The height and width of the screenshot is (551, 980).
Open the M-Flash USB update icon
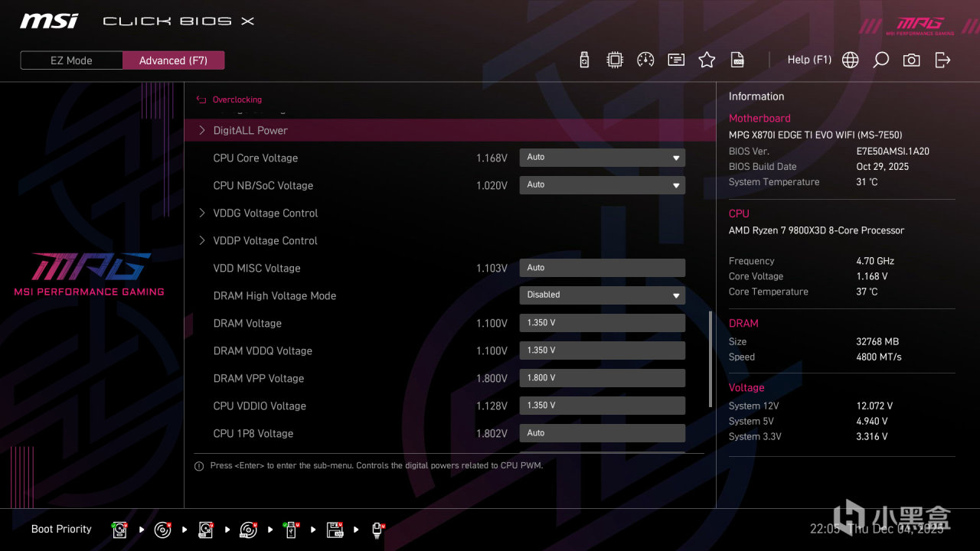(584, 60)
